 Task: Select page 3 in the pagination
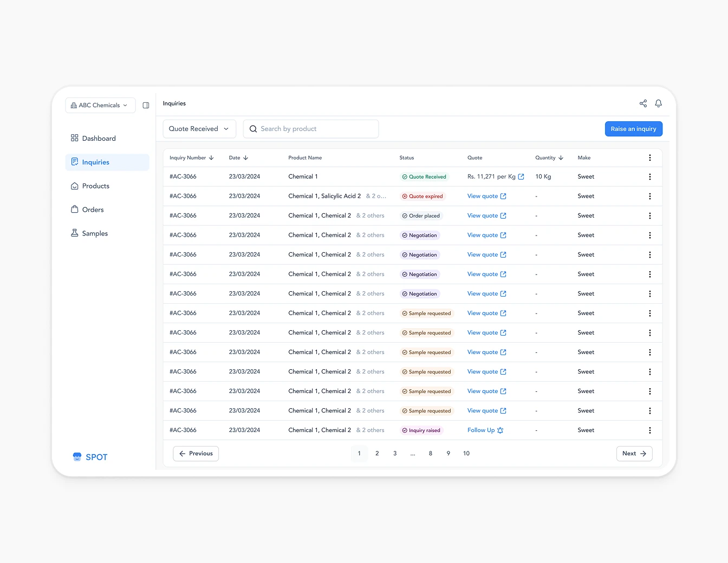[x=395, y=453]
